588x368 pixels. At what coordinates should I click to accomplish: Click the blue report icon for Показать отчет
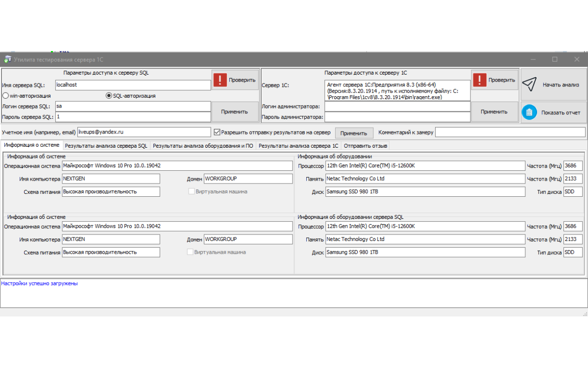(x=529, y=112)
